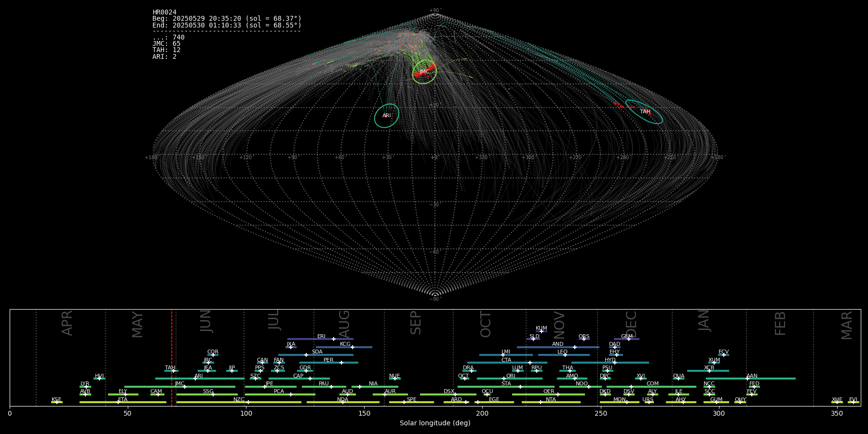Click the COM shower label in timeline

pos(652,384)
